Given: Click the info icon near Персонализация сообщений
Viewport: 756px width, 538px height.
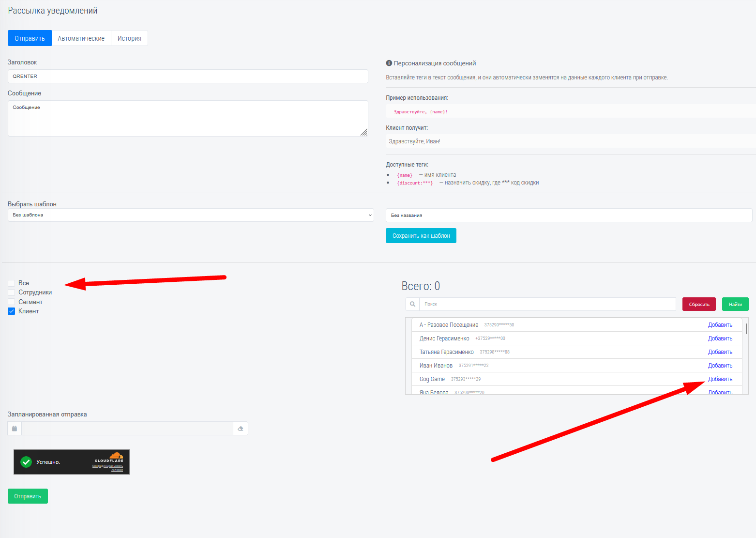Looking at the screenshot, I should [x=389, y=63].
